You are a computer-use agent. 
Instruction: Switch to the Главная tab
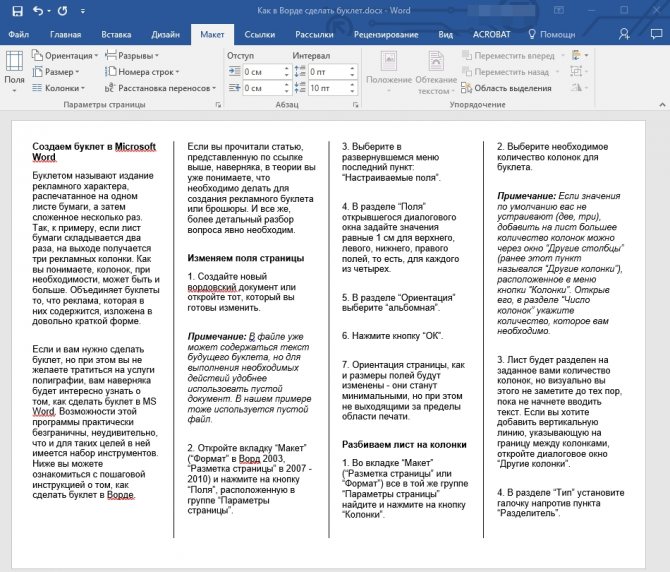pos(65,35)
